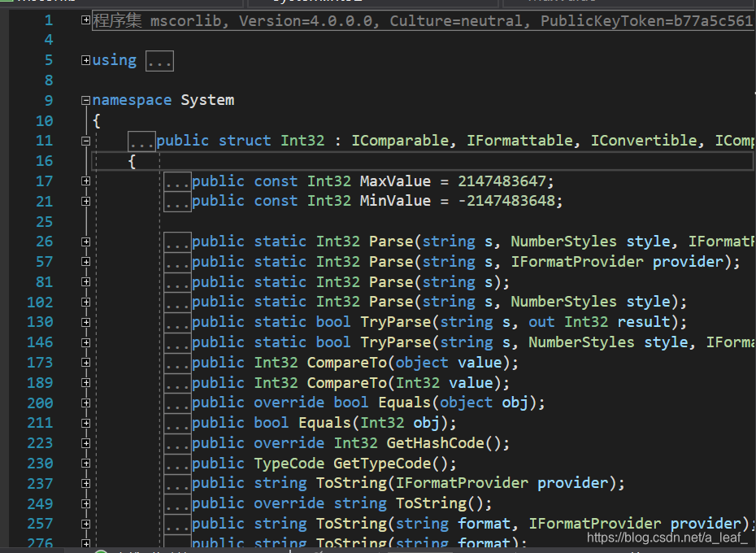Expand the collapsed using directives block
Screen dimensions: 756x553
86,60
